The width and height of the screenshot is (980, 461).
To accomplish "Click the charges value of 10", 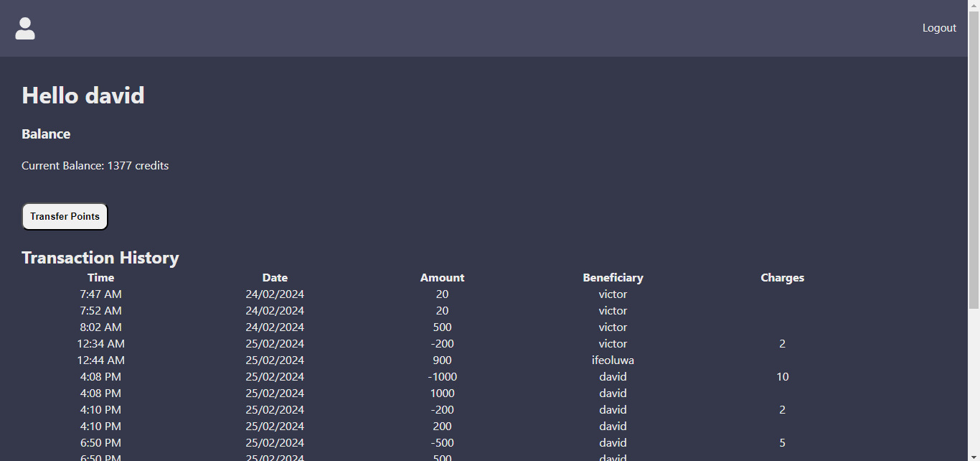I will point(782,377).
